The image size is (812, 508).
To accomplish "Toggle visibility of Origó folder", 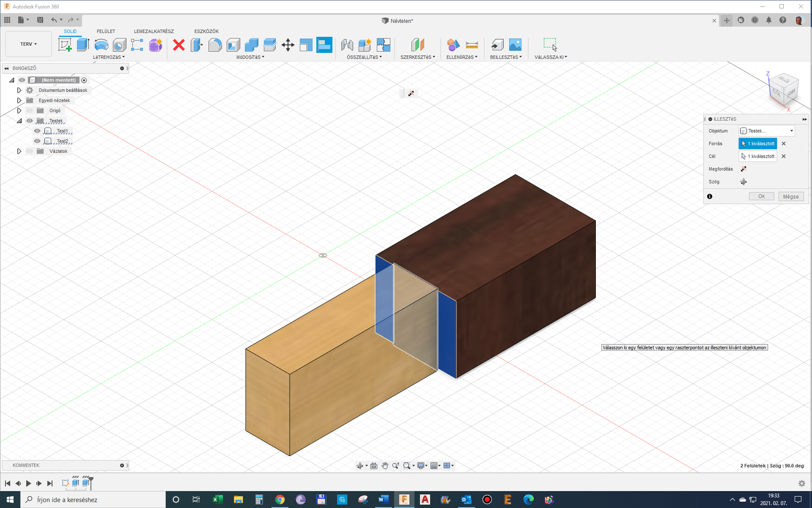I will [30, 111].
